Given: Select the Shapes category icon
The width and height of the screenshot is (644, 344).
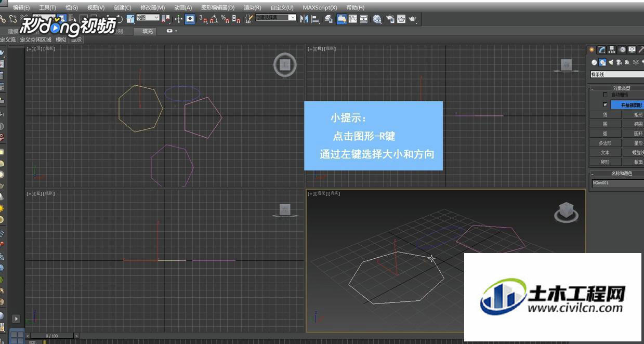Looking at the screenshot, I should [602, 62].
